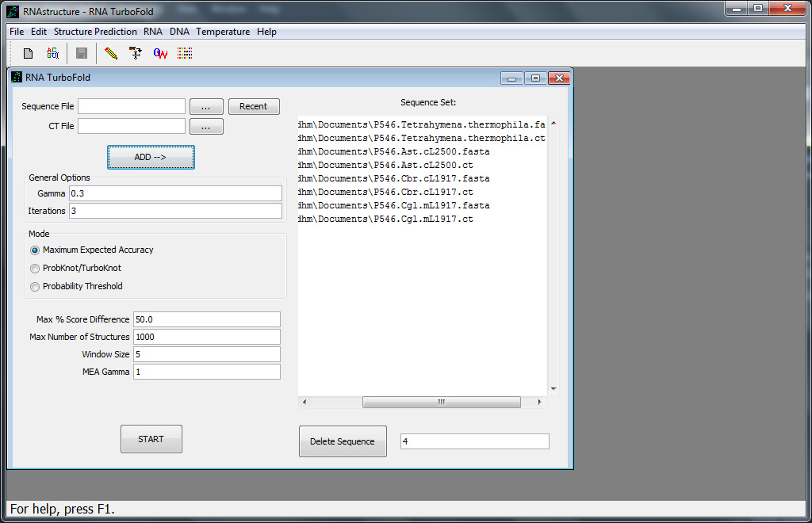Click the New Sequence document icon
Image resolution: width=812 pixels, height=523 pixels.
(x=29, y=53)
